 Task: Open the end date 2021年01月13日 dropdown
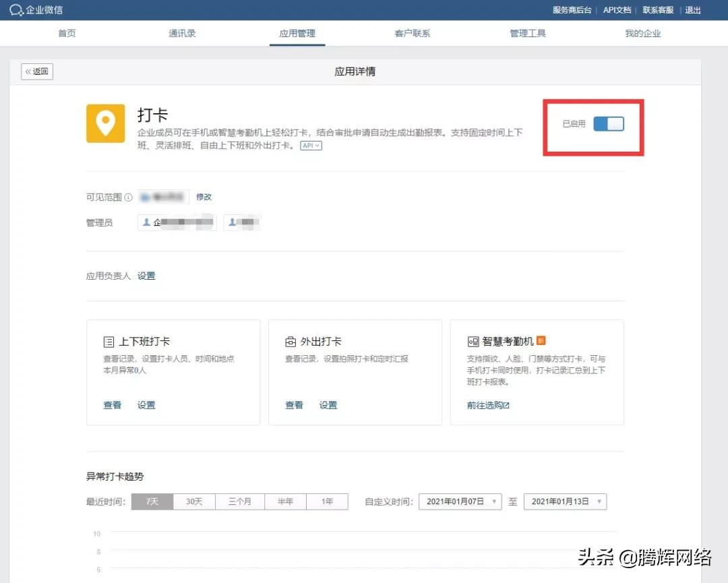[565, 501]
